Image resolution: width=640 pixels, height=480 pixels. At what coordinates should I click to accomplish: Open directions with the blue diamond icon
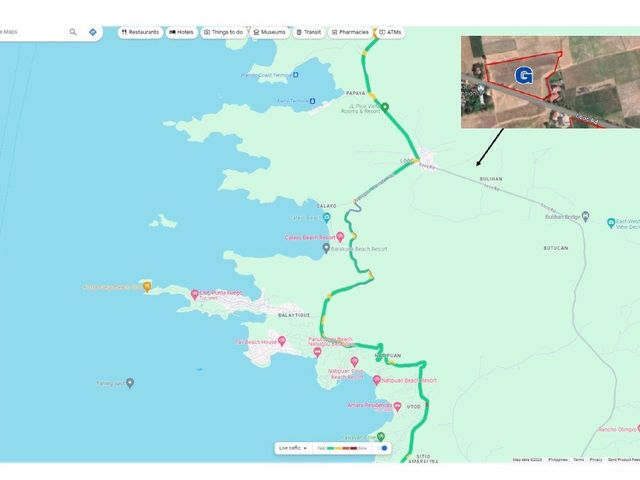point(93,32)
